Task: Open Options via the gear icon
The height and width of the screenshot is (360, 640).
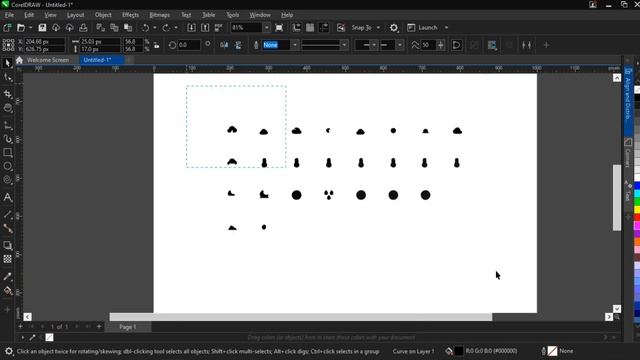Action: click(x=393, y=28)
